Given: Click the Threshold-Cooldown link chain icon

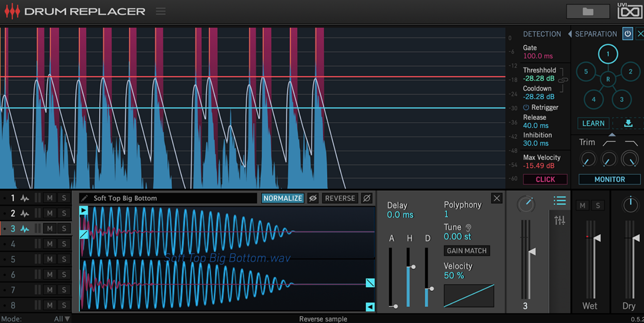Looking at the screenshot, I should click(563, 80).
